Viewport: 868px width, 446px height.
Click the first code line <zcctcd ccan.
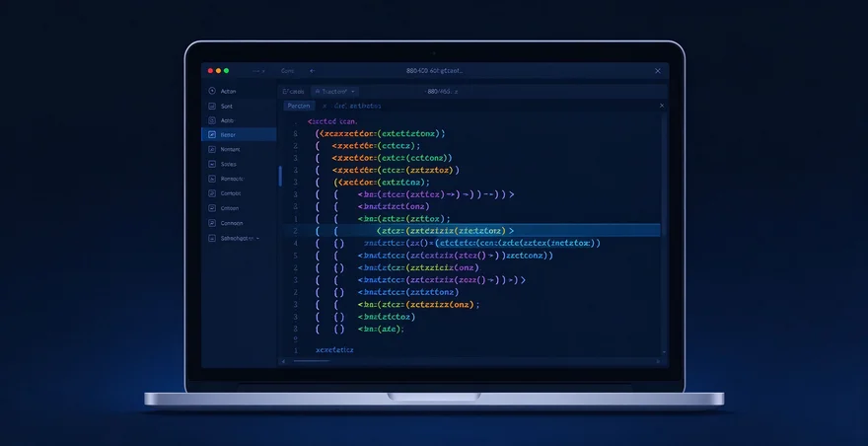click(333, 121)
